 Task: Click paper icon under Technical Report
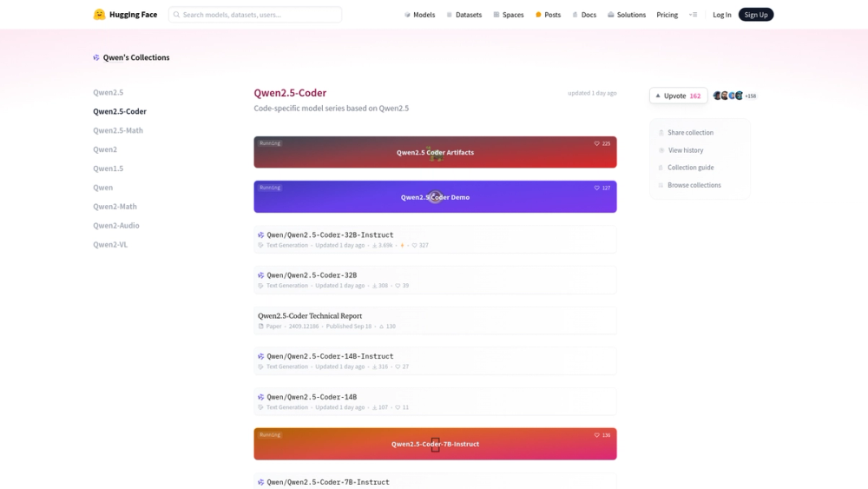coord(260,327)
